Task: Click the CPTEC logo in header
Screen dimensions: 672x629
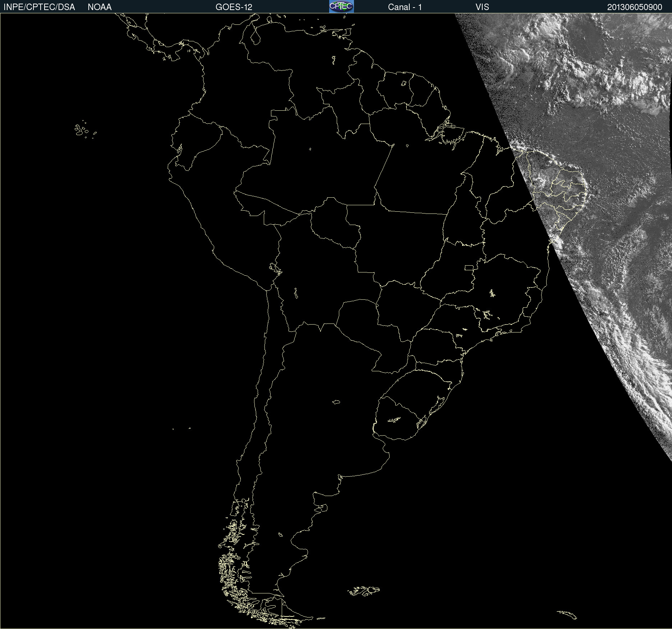Action: (341, 6)
